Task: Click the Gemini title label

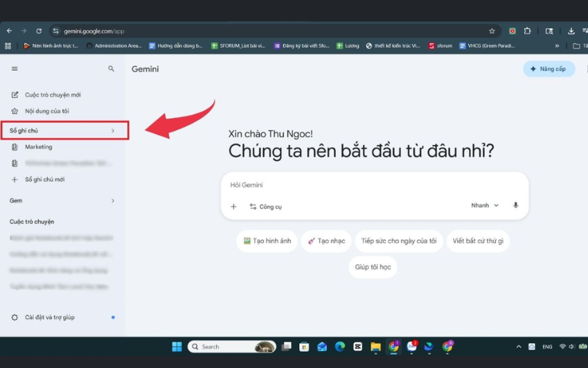Action: point(145,69)
